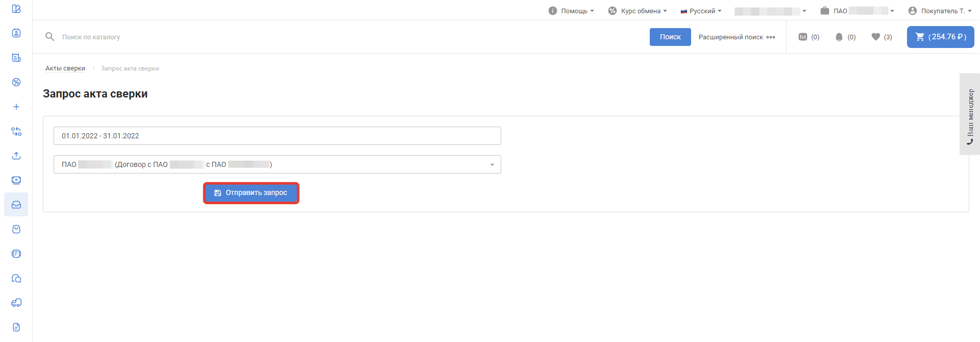The image size is (980, 342).
Task: Click the date range input field
Action: coord(277,136)
